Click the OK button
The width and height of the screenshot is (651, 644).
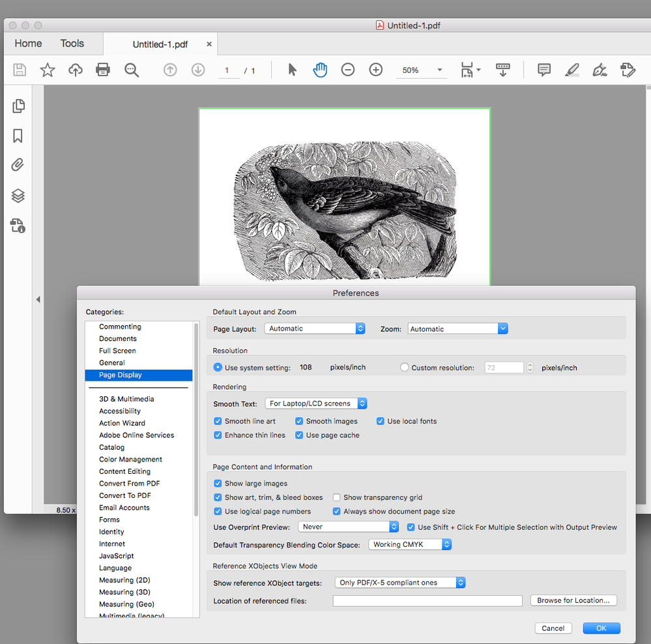[x=601, y=628]
